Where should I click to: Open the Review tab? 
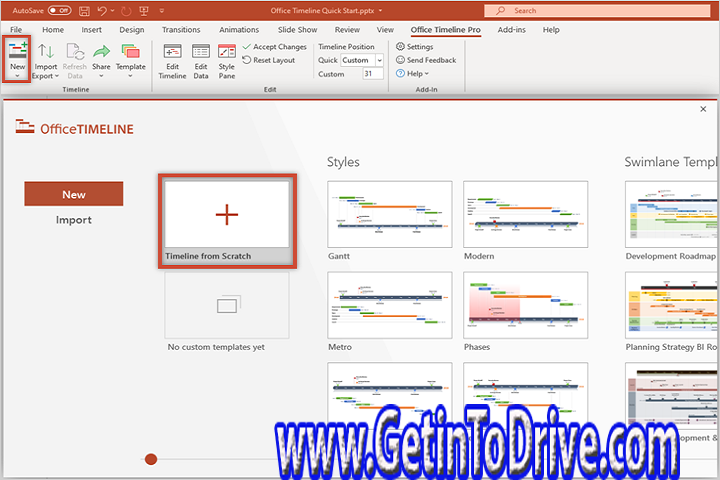347,30
